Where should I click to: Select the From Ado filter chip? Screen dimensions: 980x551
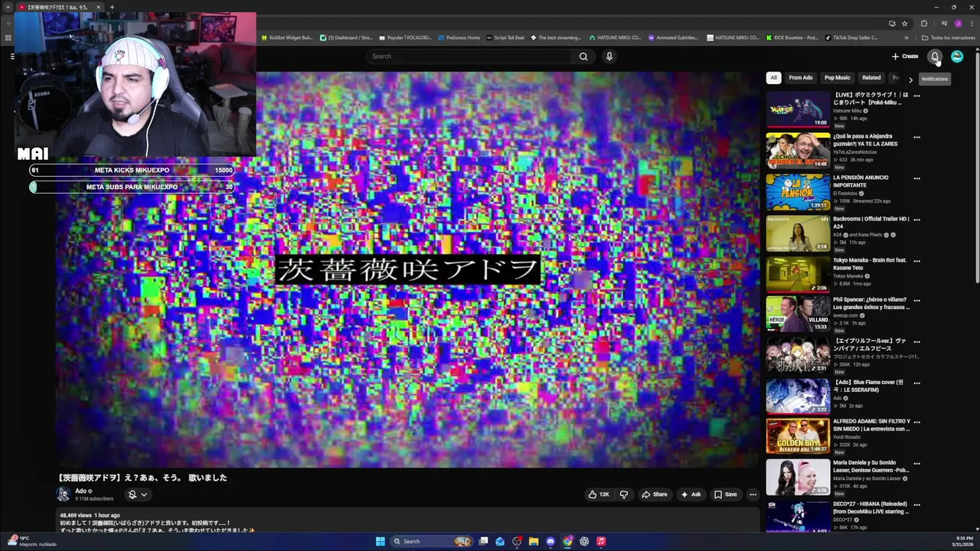[x=801, y=77]
